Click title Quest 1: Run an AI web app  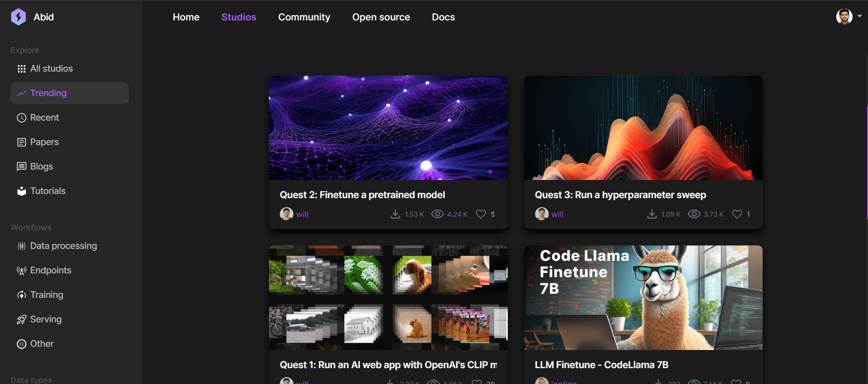388,365
